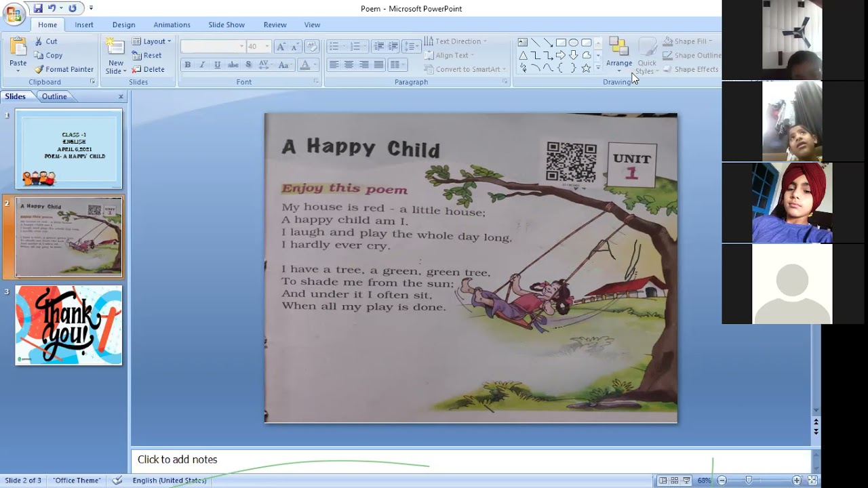Decrease the list indent level

pyautogui.click(x=378, y=46)
